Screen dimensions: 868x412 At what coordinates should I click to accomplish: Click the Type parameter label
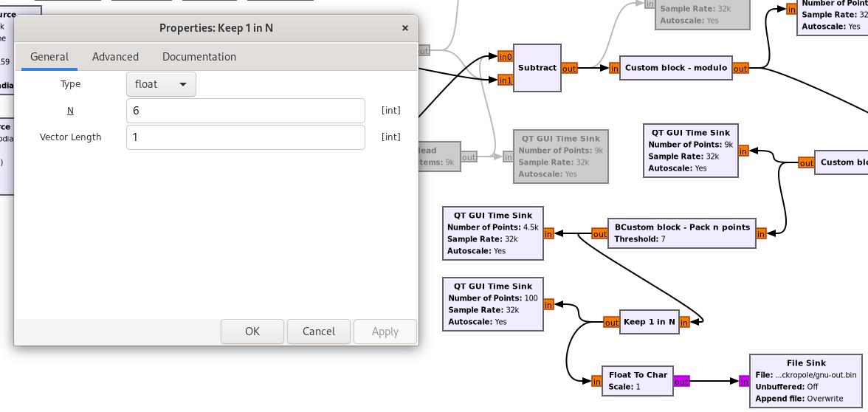(x=70, y=84)
